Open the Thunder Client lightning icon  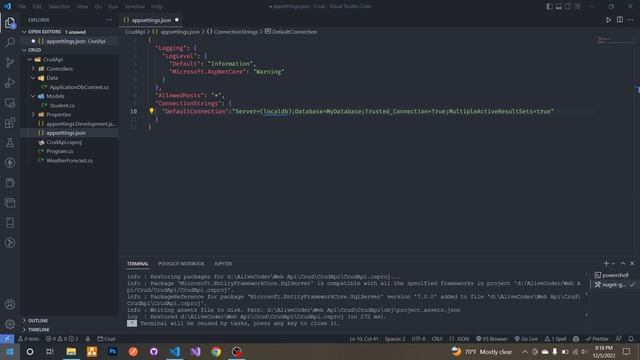10,162
